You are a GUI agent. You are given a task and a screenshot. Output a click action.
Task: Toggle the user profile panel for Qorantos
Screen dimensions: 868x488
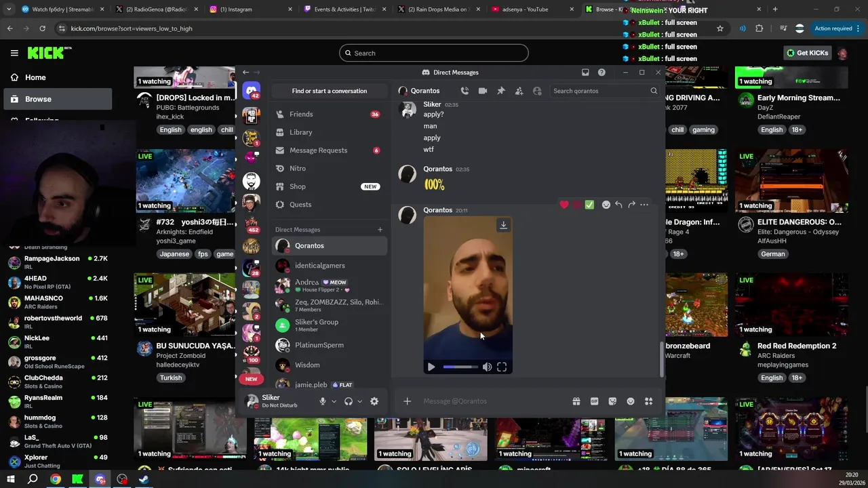(537, 91)
